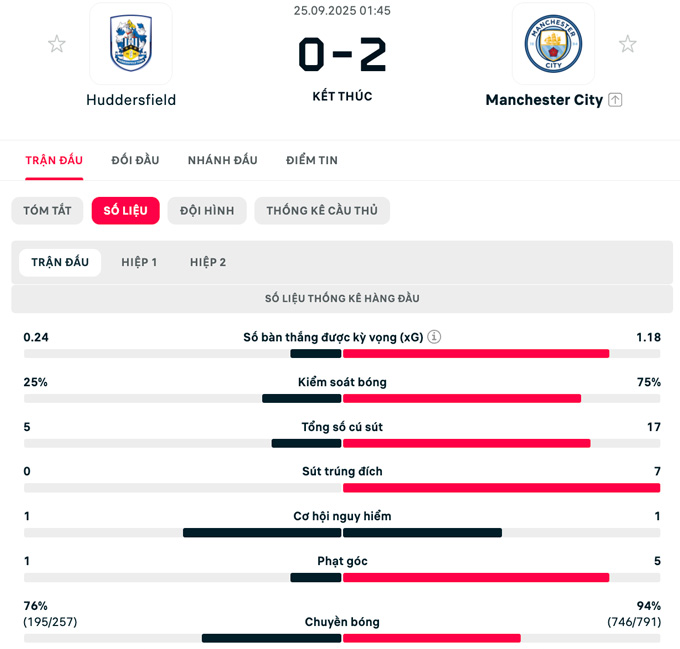Open the NHÁNH ĐẤU tab
Viewport: 680px width, 649px height.
tap(222, 160)
